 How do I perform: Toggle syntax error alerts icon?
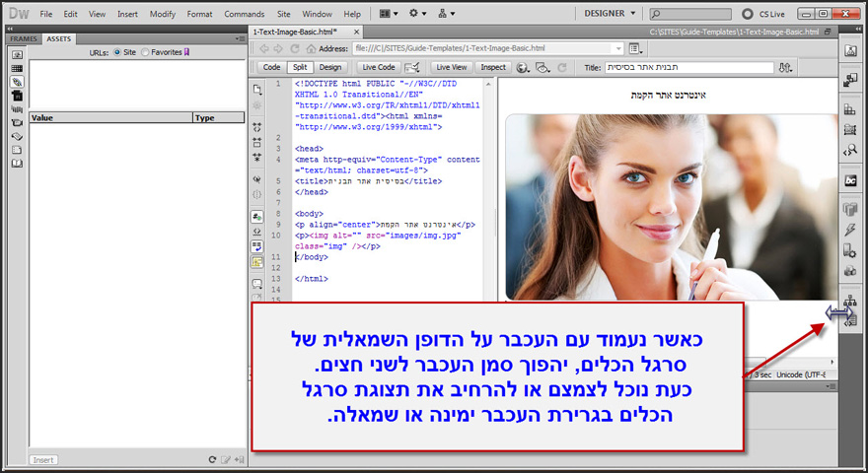(x=256, y=262)
